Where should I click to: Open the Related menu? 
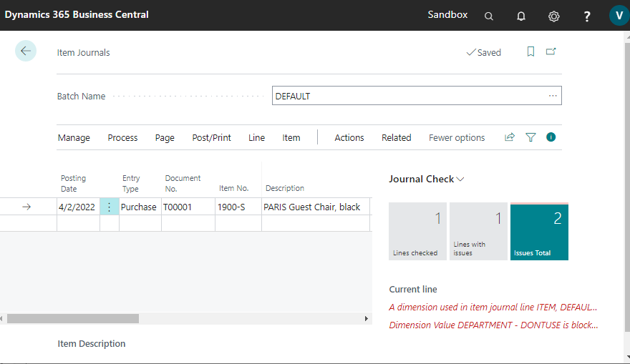pos(396,137)
